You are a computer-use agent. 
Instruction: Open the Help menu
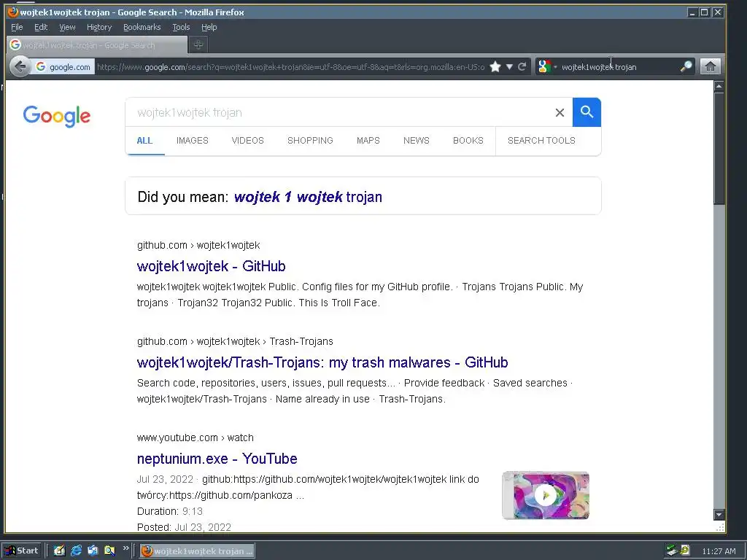click(209, 27)
